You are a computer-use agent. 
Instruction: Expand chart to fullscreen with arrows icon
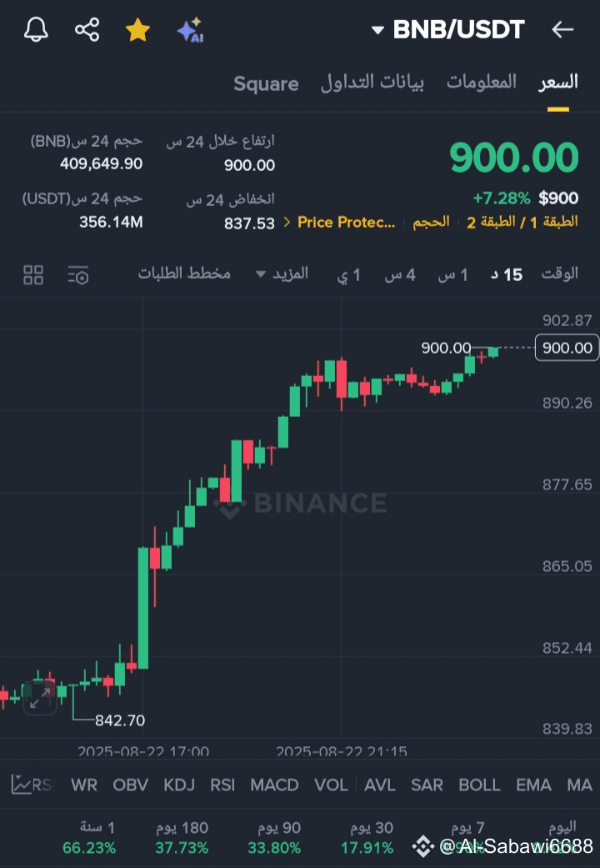point(40,698)
